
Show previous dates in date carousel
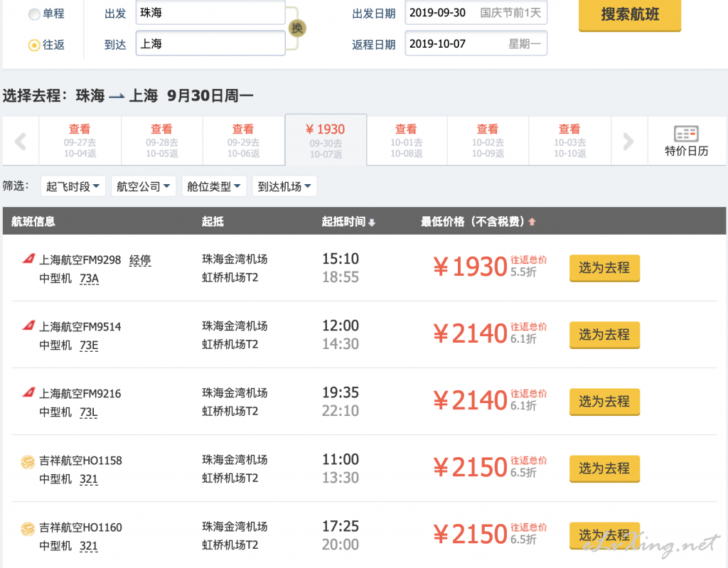21,141
